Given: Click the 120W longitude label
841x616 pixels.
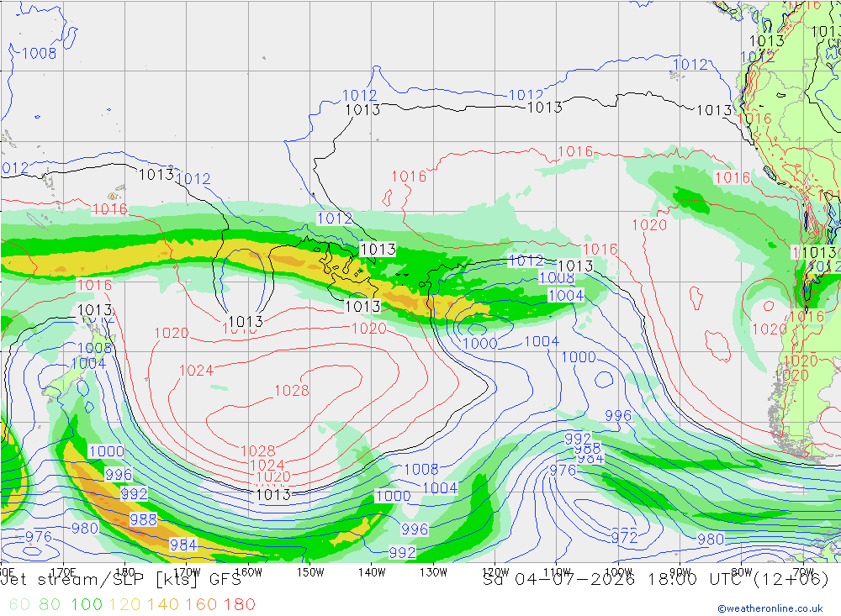Looking at the screenshot, I should pyautogui.click(x=495, y=572).
